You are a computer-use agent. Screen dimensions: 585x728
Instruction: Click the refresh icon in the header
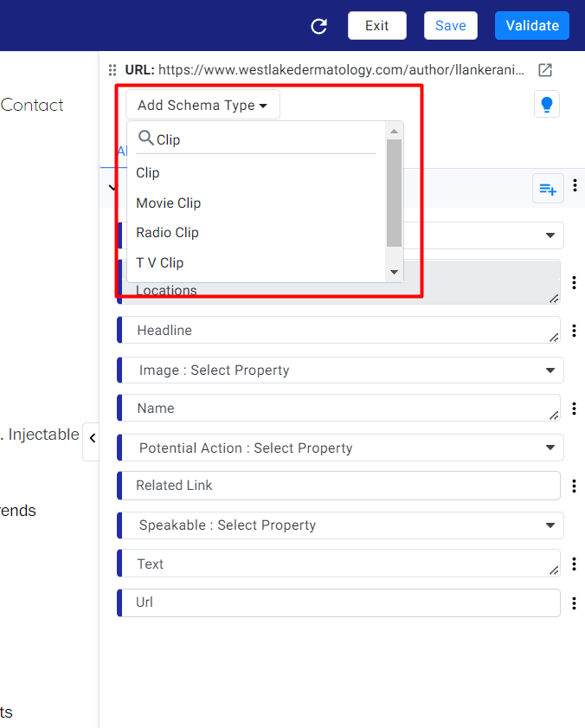[x=319, y=26]
